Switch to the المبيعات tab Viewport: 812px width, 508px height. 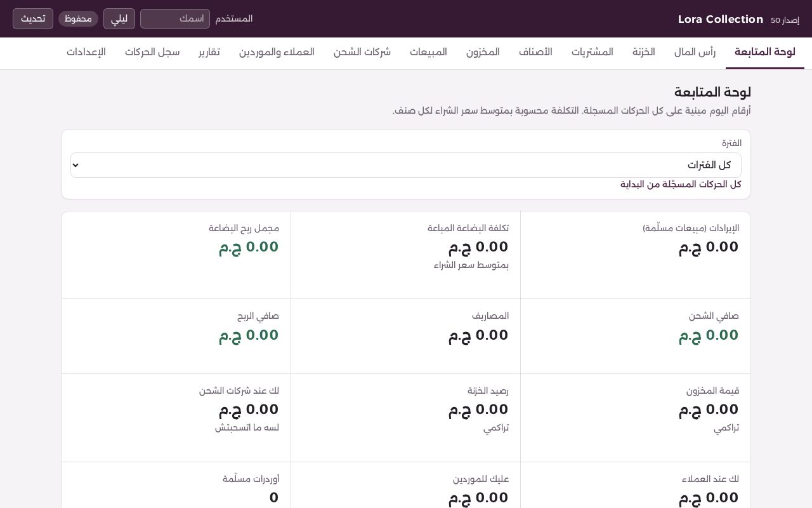tap(428, 52)
